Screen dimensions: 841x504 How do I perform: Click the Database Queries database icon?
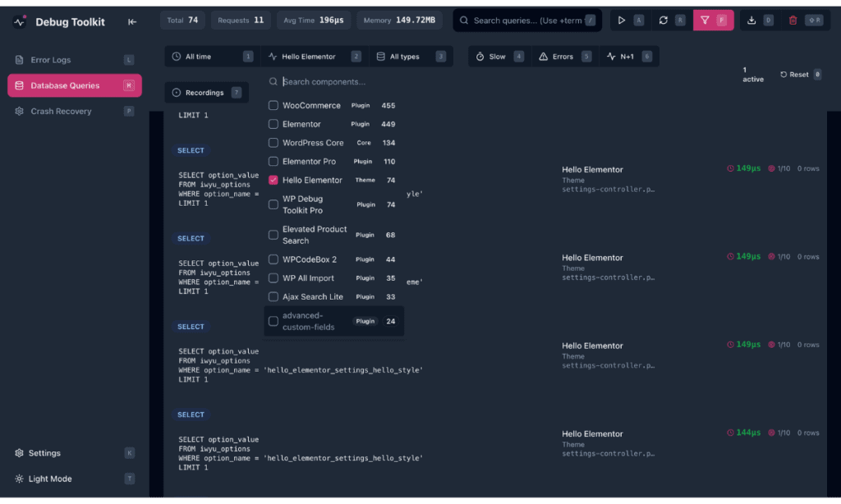tap(20, 85)
